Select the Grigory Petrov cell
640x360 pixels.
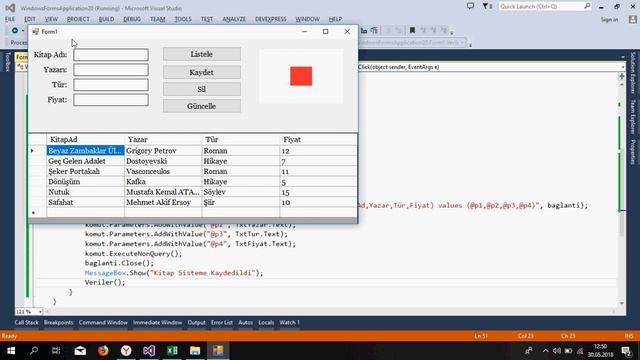(163, 151)
